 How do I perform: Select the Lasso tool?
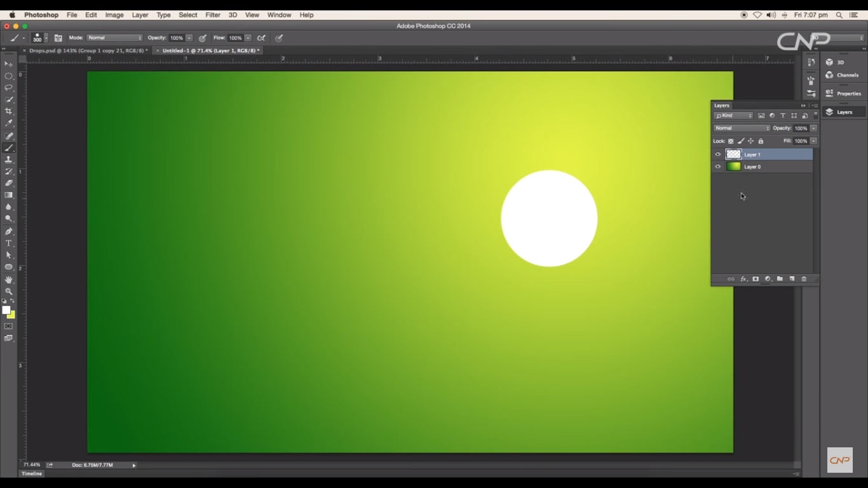tap(9, 88)
